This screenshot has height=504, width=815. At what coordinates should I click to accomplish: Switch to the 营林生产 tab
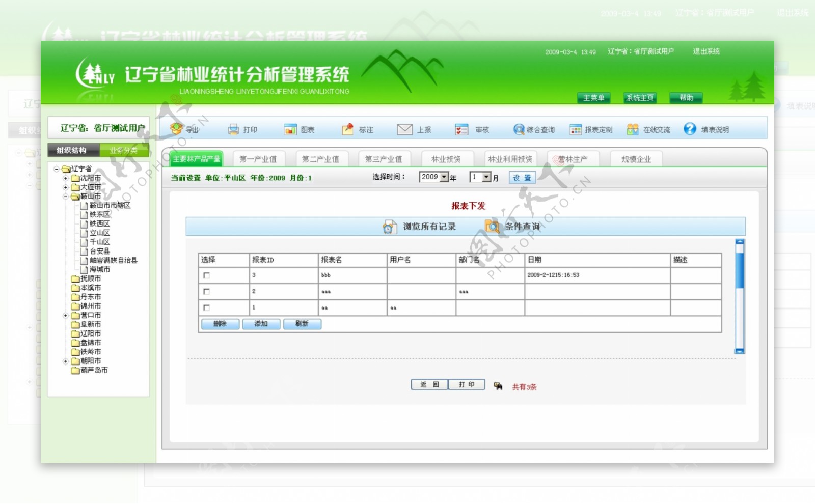[x=573, y=159]
